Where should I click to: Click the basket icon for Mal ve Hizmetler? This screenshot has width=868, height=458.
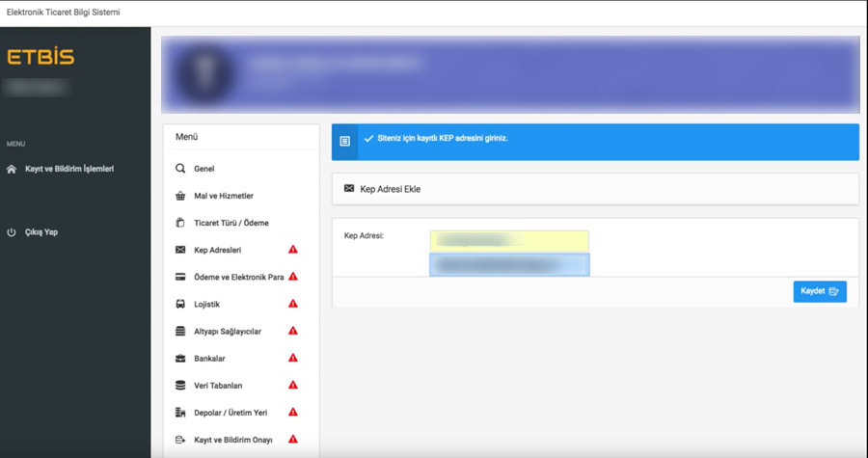click(x=180, y=196)
